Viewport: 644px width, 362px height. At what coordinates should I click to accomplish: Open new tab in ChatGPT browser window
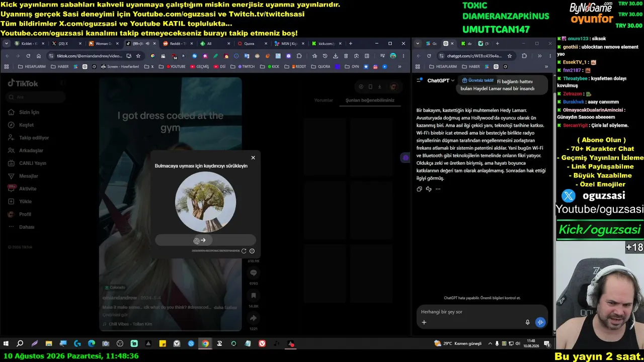tap(498, 44)
